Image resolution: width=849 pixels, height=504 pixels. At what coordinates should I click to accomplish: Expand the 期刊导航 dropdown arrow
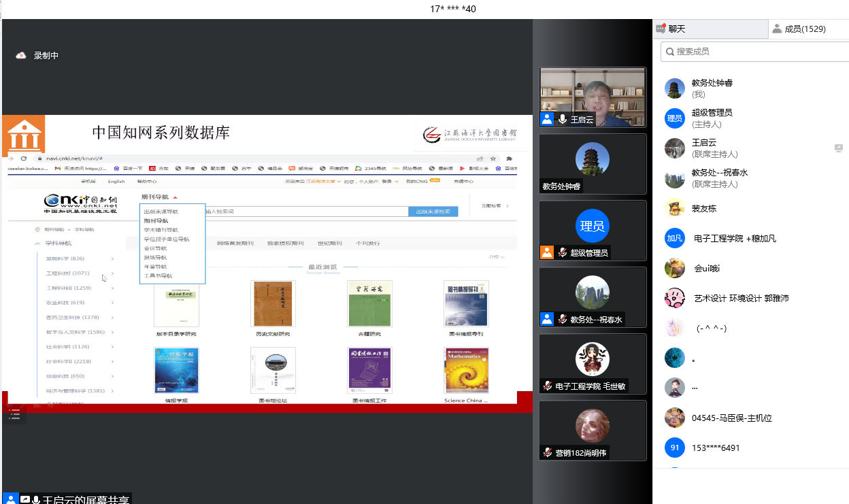[x=175, y=197]
